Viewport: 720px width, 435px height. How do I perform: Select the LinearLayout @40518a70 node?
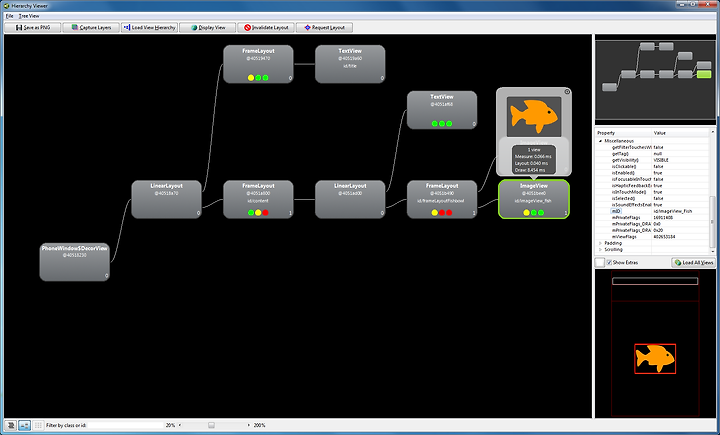pyautogui.click(x=166, y=199)
